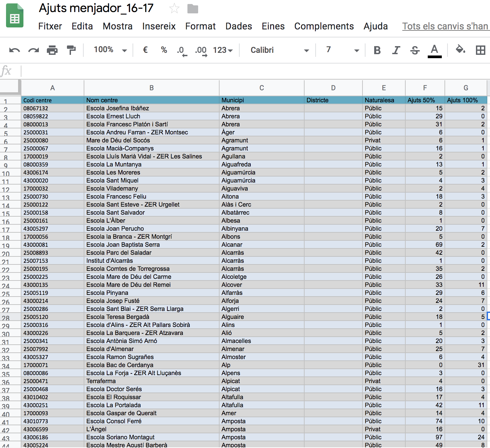Star this spreadsheet

174,8
